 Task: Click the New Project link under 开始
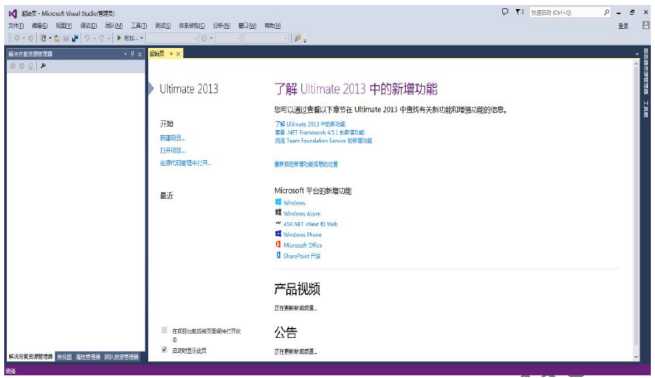coord(173,138)
